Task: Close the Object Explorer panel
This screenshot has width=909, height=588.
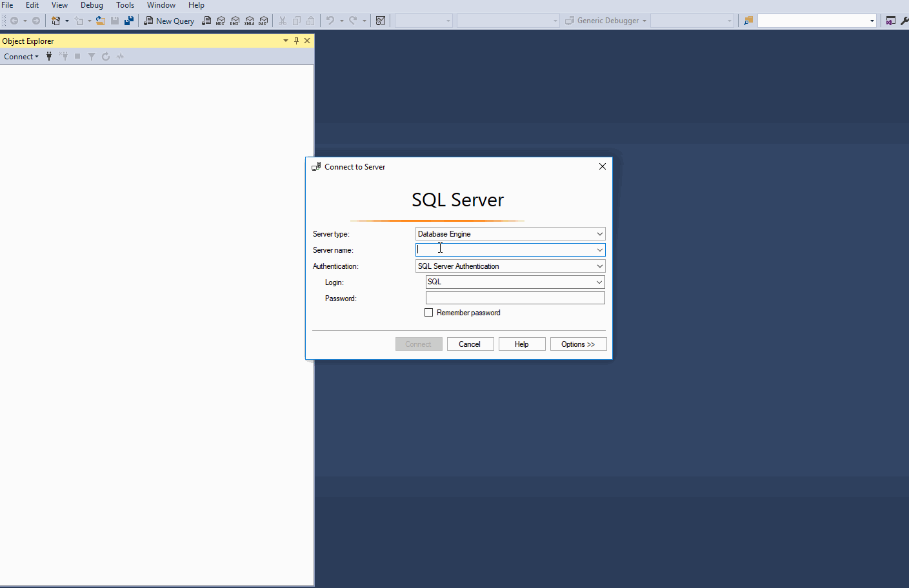Action: click(x=307, y=41)
